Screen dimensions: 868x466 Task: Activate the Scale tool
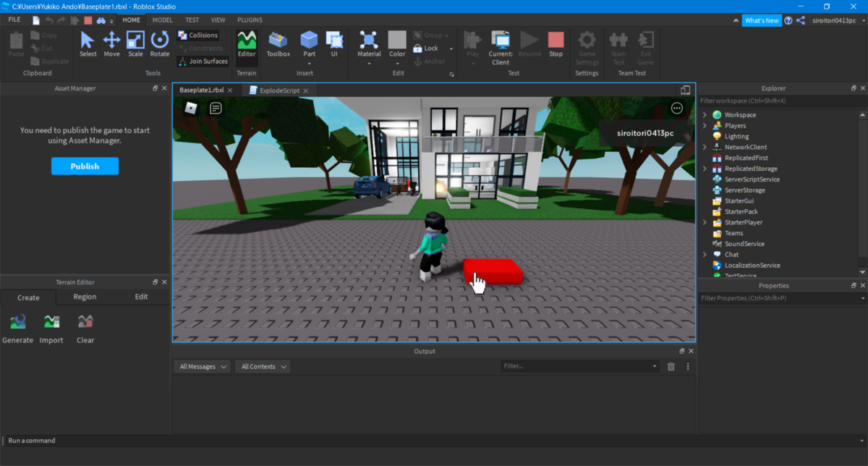[135, 43]
